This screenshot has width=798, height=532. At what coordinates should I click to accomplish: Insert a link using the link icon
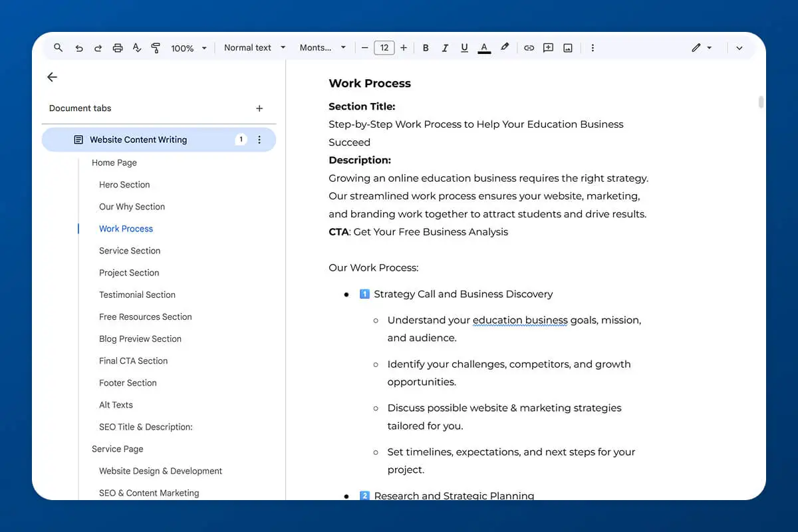pos(529,47)
